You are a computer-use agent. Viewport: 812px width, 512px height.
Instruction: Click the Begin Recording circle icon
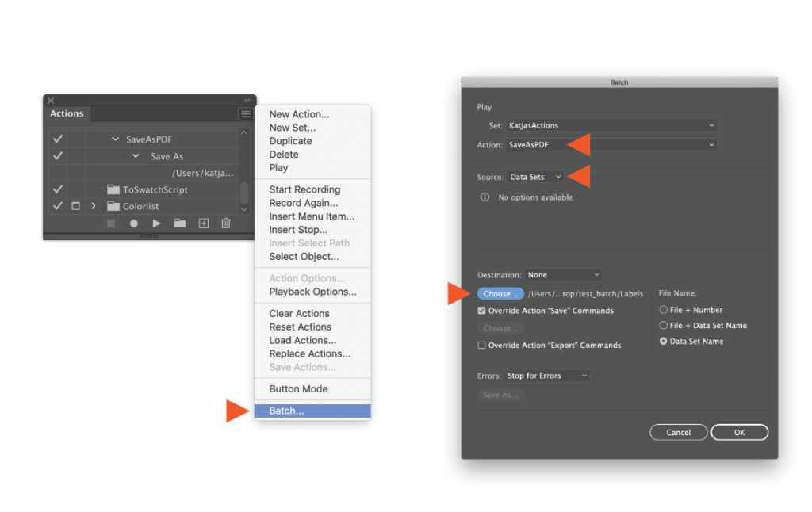coord(133,224)
